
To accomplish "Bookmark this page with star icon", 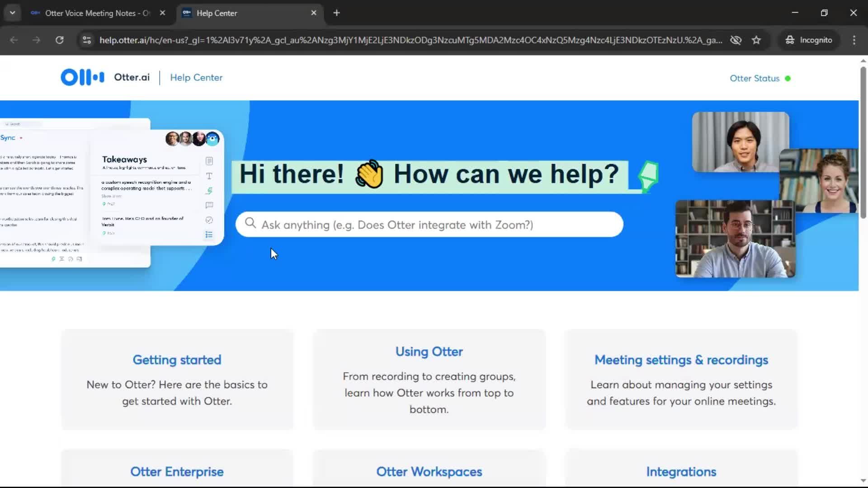I will [x=756, y=40].
